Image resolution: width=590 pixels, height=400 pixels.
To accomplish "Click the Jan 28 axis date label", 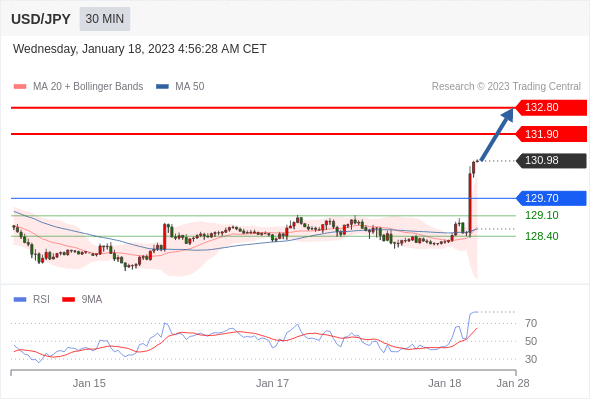I will pos(513,383).
